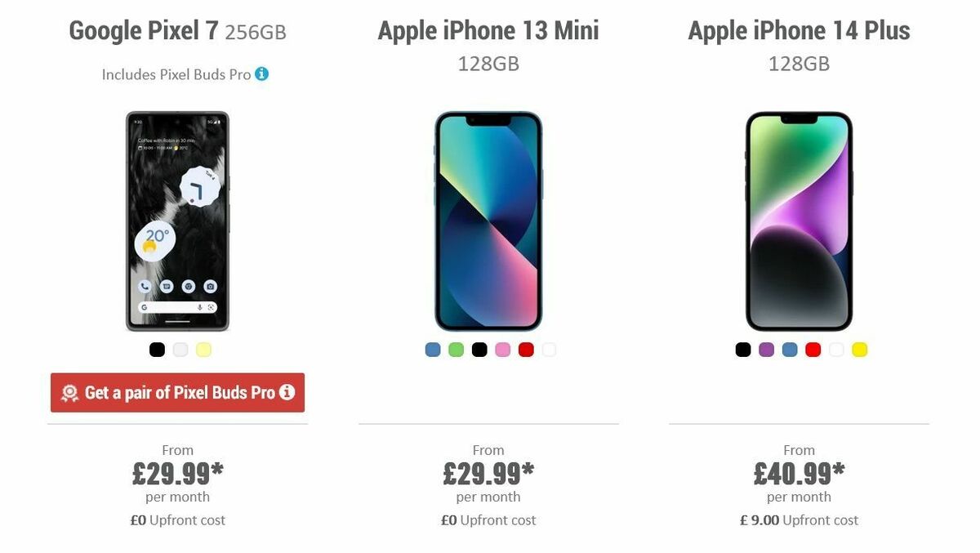Screen dimensions: 980x553
Task: Click the iPhone 13 Mini phone image
Action: tap(488, 221)
